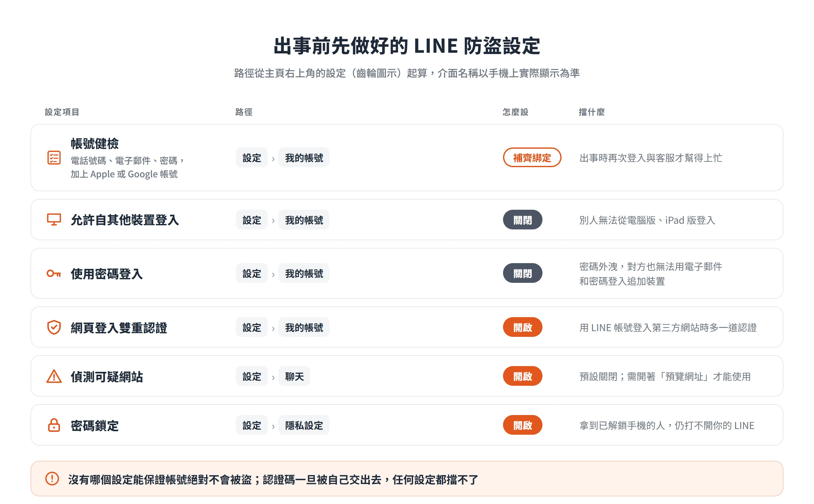Viewport: 814px width, 504px height.
Task: Click the 聊天 chip in 偵測可疑網站 row
Action: 294,376
